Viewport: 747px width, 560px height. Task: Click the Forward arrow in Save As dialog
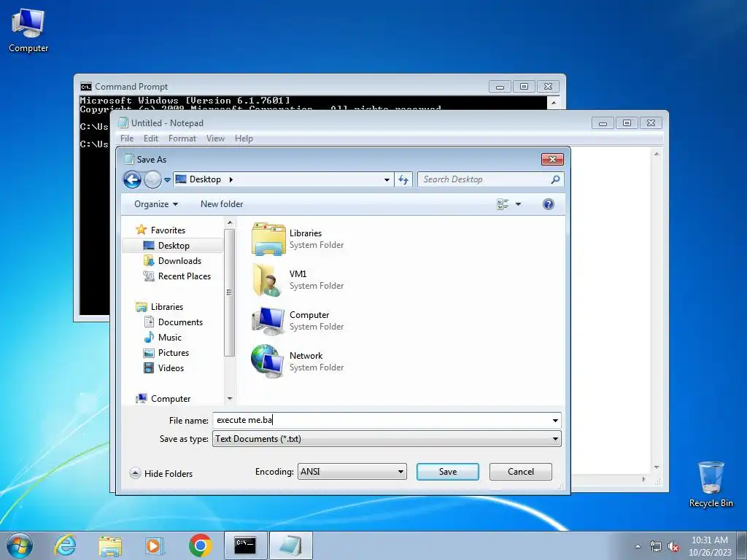tap(152, 179)
